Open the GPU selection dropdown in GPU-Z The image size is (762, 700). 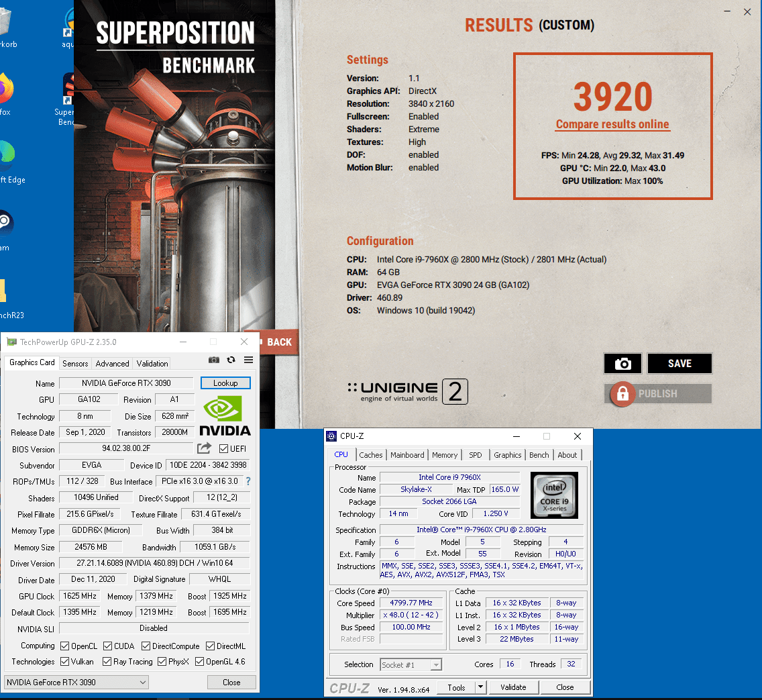pyautogui.click(x=76, y=682)
